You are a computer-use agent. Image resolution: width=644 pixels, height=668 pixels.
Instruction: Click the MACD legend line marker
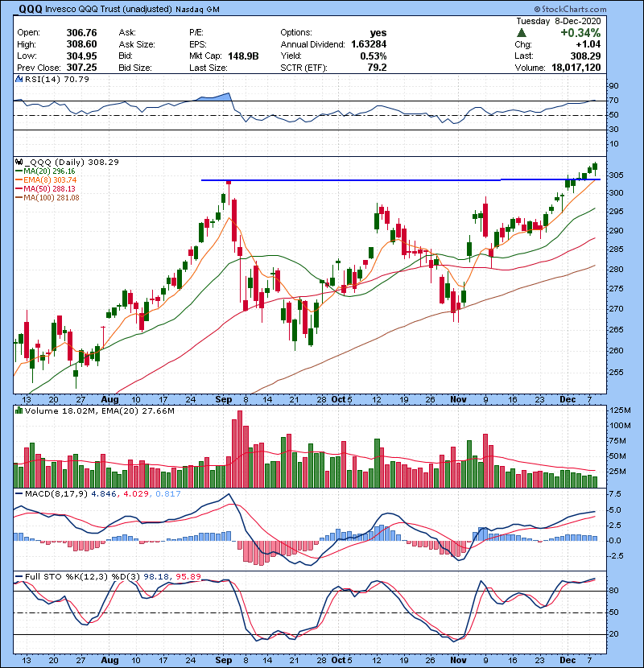[19, 494]
